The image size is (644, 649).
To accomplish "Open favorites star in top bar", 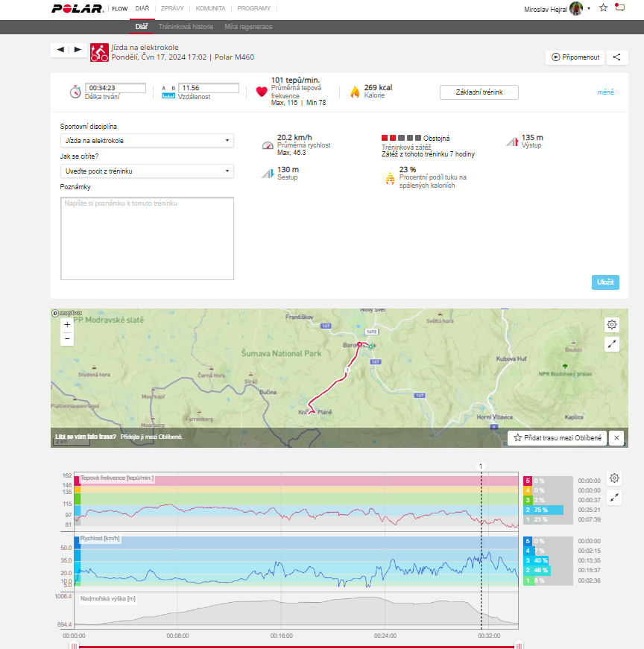I will tap(603, 8).
